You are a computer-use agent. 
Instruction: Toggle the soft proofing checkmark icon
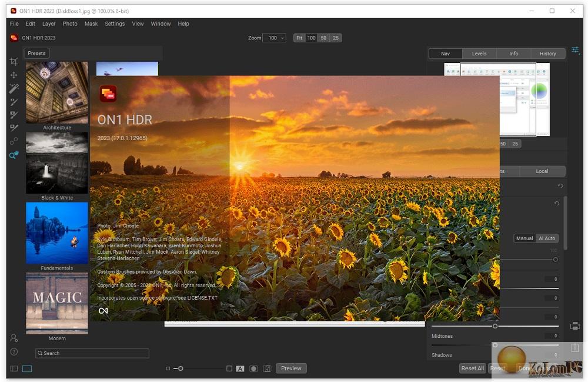coord(267,368)
